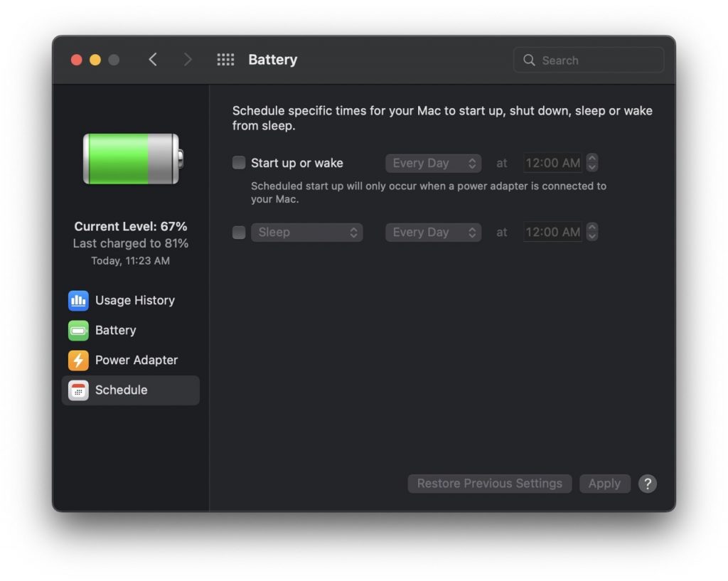Open the Every Day dropdown for startup
This screenshot has width=728, height=581.
click(433, 163)
